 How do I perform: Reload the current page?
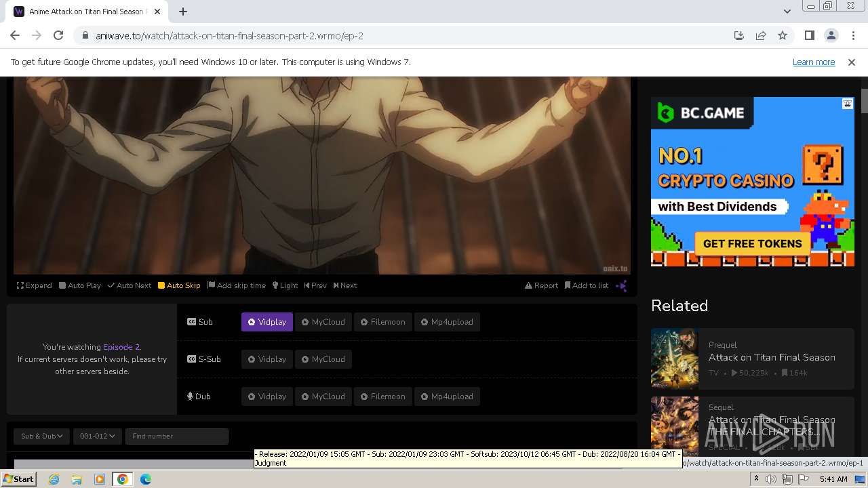coord(58,36)
